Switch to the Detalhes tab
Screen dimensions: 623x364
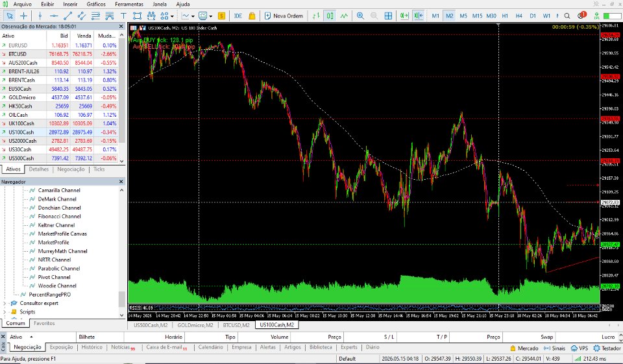(38, 169)
